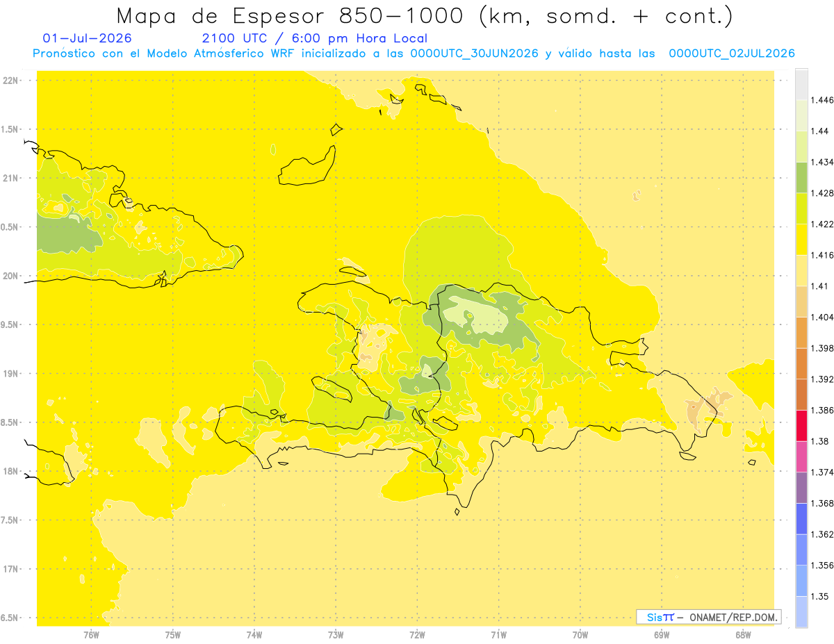Click the 69W longitude label

662,634
